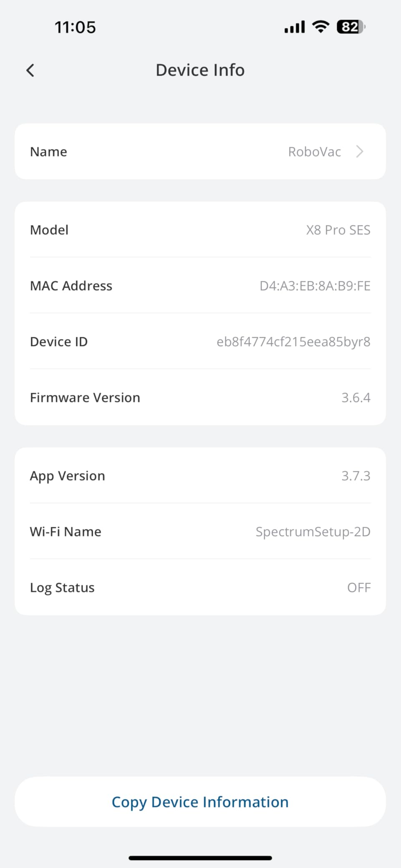401x868 pixels.
Task: Tap the cellular signal bars icon
Action: [x=295, y=28]
